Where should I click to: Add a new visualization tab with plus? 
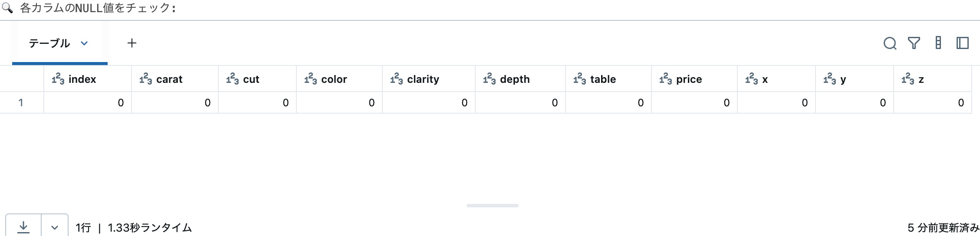[x=132, y=43]
